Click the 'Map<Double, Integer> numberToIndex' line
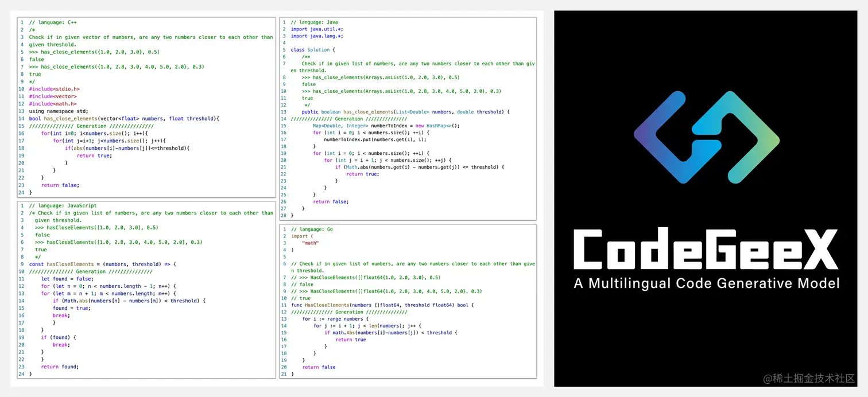Screen dimensions: 868x397 (x=386, y=126)
